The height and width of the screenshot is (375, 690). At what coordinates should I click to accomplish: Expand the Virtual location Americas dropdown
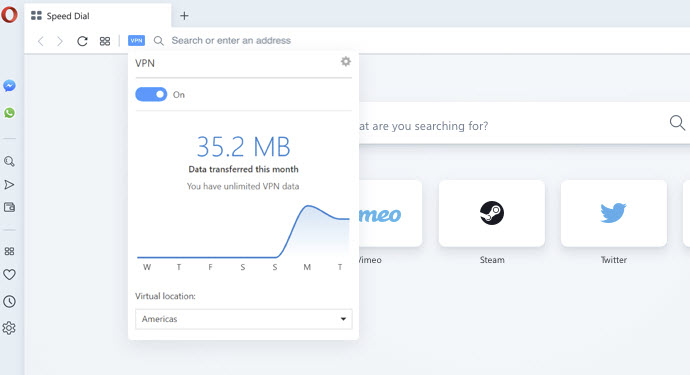[x=243, y=319]
